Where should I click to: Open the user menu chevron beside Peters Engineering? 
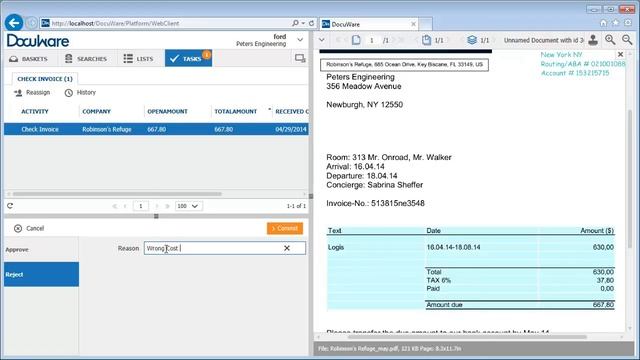pyautogui.click(x=300, y=40)
